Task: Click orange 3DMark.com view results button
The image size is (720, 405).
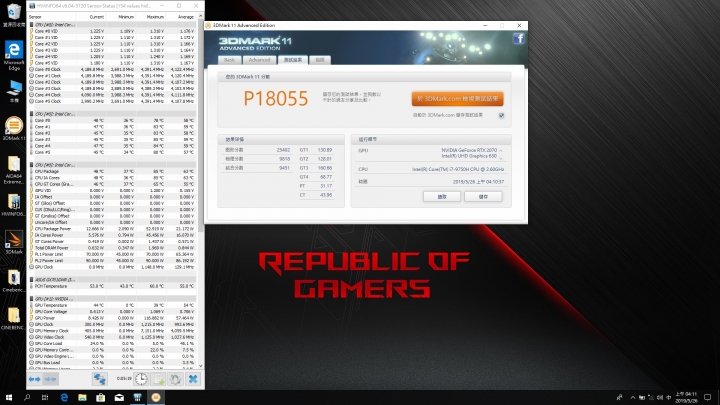Action: click(457, 99)
